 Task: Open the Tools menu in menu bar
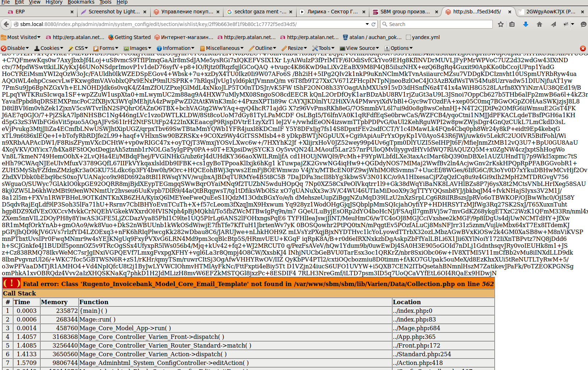tap(105, 2)
